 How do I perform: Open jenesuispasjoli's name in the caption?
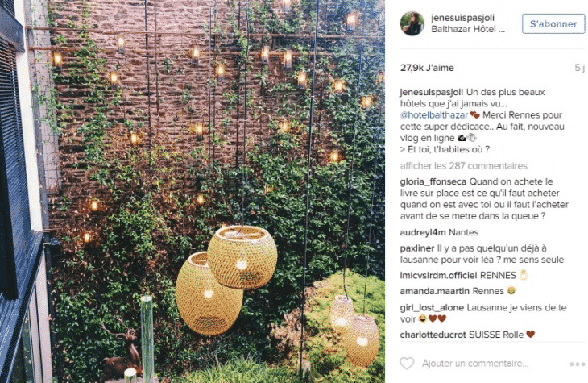pyautogui.click(x=432, y=92)
